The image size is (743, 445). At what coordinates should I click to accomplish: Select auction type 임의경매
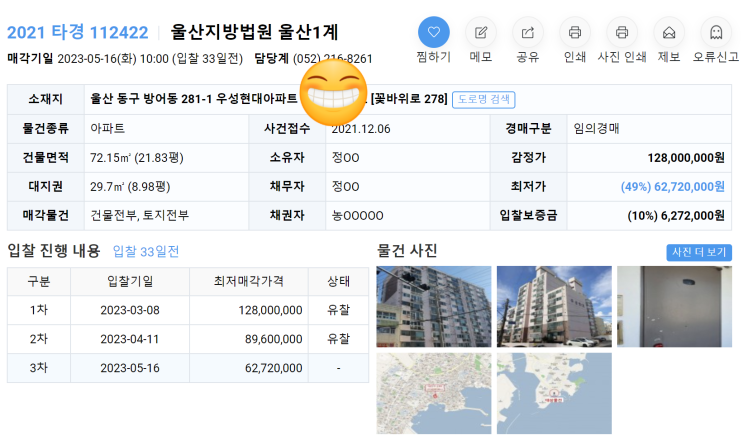(x=596, y=128)
